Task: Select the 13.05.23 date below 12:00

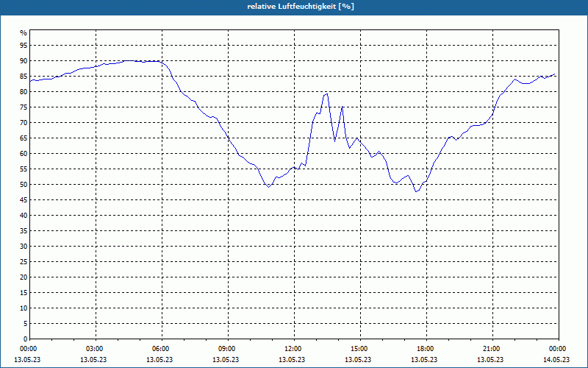Action: click(x=292, y=360)
